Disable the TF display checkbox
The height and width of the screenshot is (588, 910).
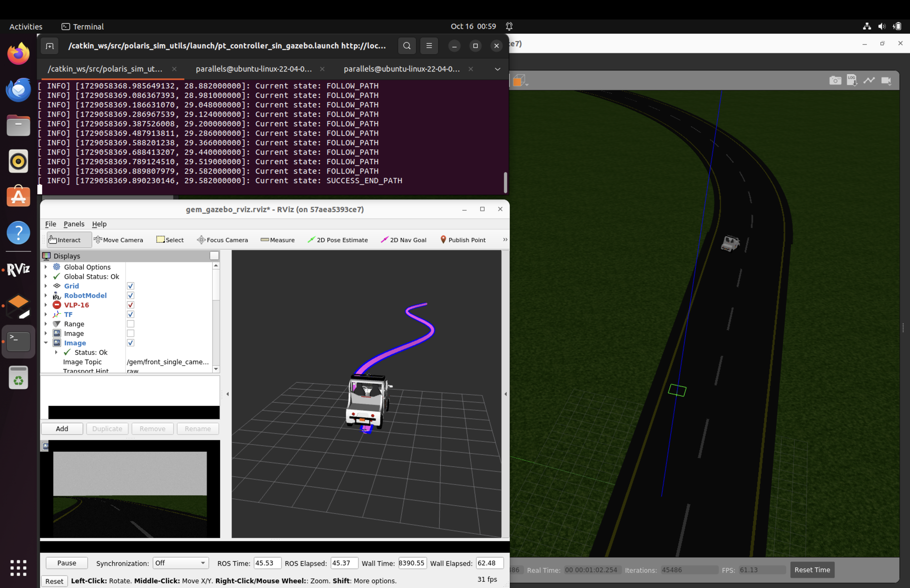131,314
